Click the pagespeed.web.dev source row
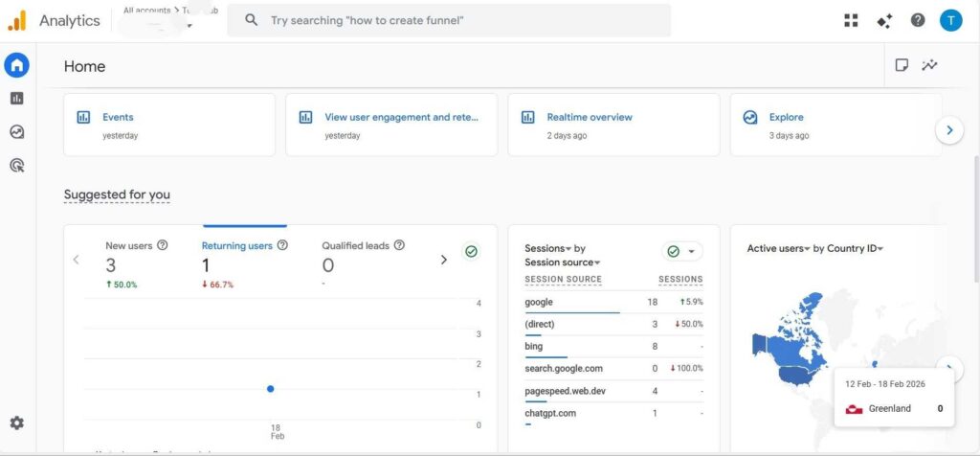The height and width of the screenshot is (456, 980). point(613,391)
